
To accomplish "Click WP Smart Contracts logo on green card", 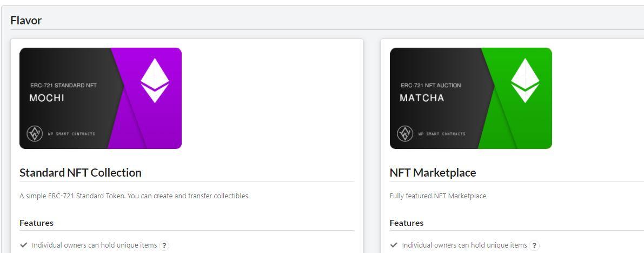I will (405, 133).
